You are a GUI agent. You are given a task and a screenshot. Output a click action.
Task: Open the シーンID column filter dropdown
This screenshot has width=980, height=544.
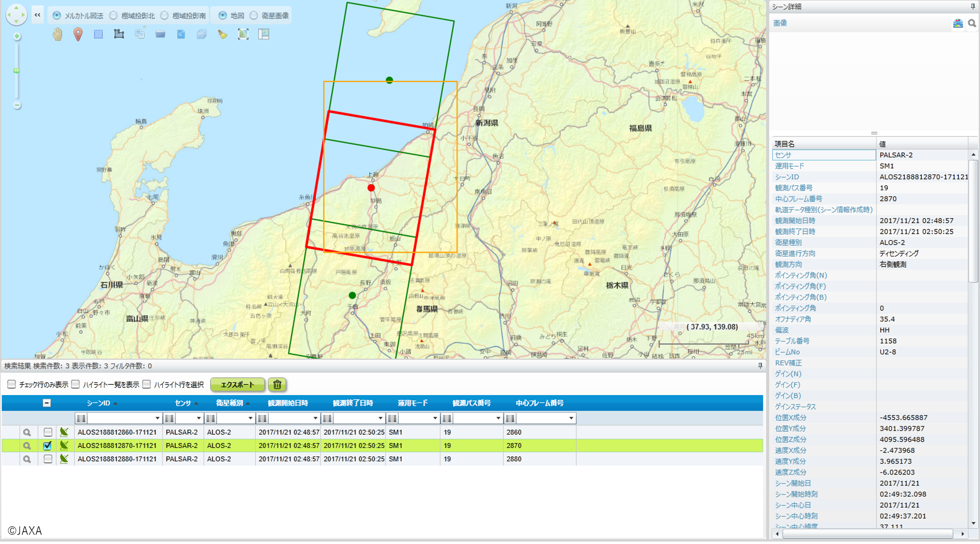pos(157,418)
